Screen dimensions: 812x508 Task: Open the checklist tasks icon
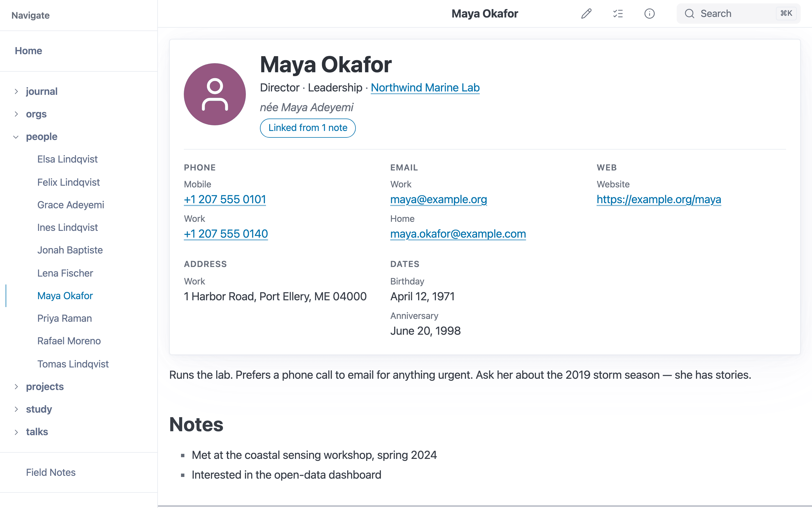coord(618,14)
